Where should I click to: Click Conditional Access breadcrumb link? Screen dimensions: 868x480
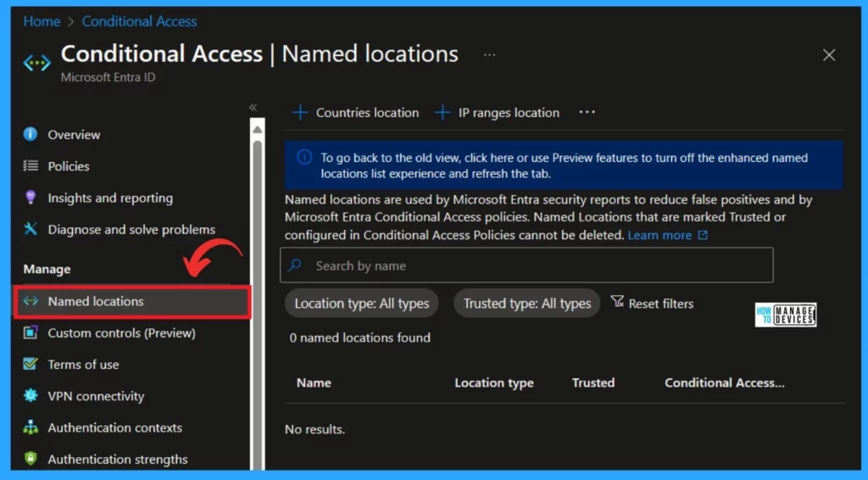(139, 21)
